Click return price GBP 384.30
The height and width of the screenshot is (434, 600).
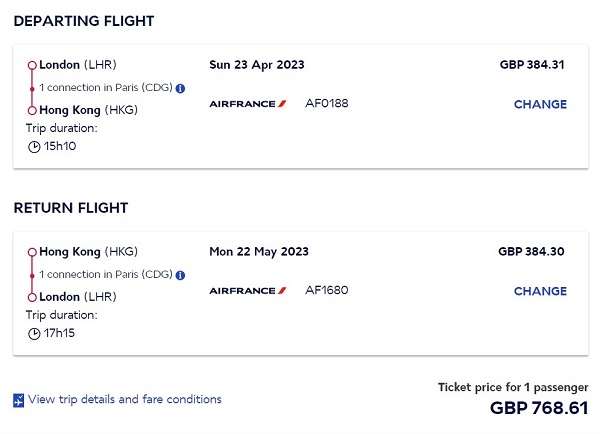pos(531,251)
